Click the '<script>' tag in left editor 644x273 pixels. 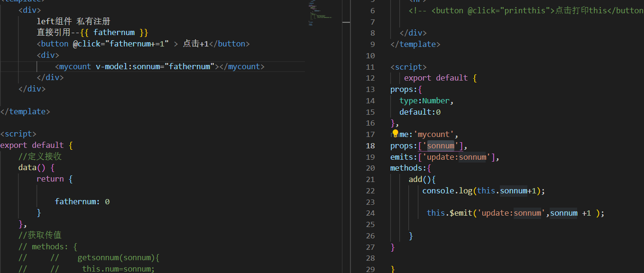point(18,134)
